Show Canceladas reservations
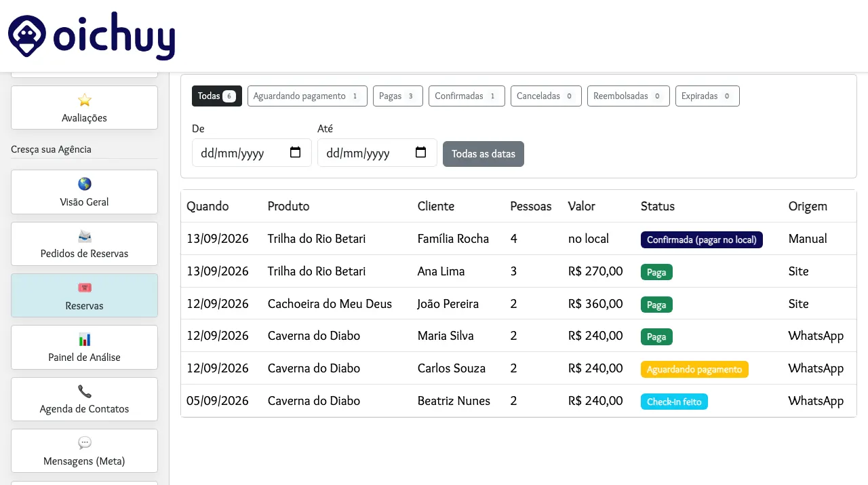The height and width of the screenshot is (485, 868). tap(546, 96)
